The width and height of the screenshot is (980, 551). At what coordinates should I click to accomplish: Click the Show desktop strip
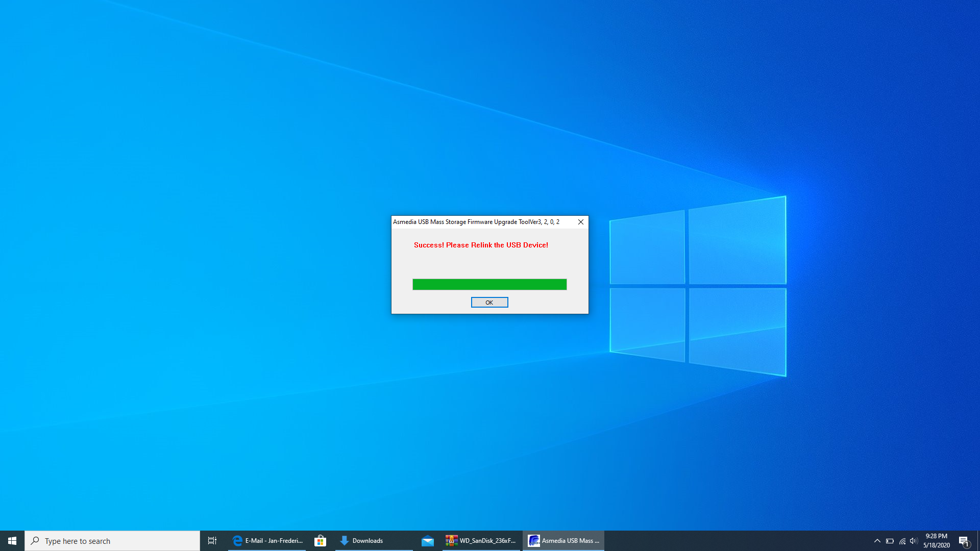pos(978,541)
